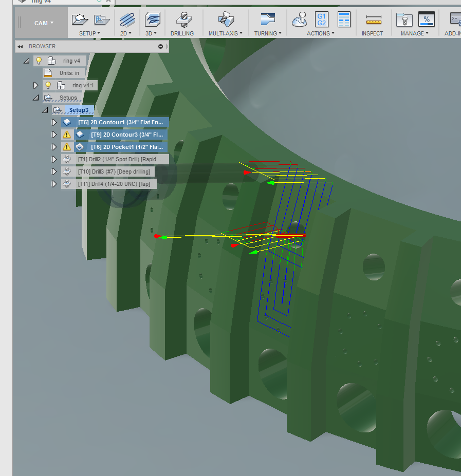Image resolution: width=461 pixels, height=476 pixels.
Task: Collapse the Setups folder
Action: (35, 98)
